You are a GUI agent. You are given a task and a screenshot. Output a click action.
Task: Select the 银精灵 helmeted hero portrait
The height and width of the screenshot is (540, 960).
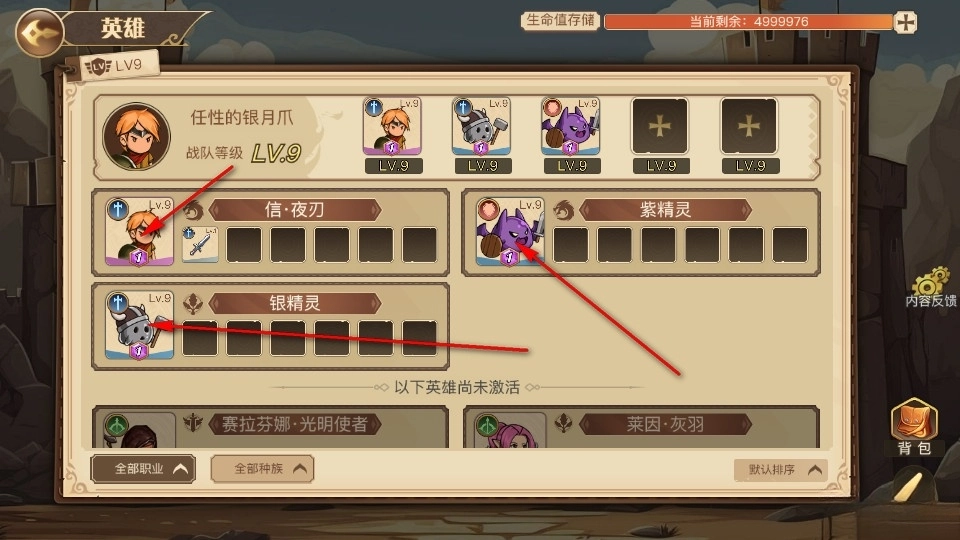pyautogui.click(x=140, y=325)
